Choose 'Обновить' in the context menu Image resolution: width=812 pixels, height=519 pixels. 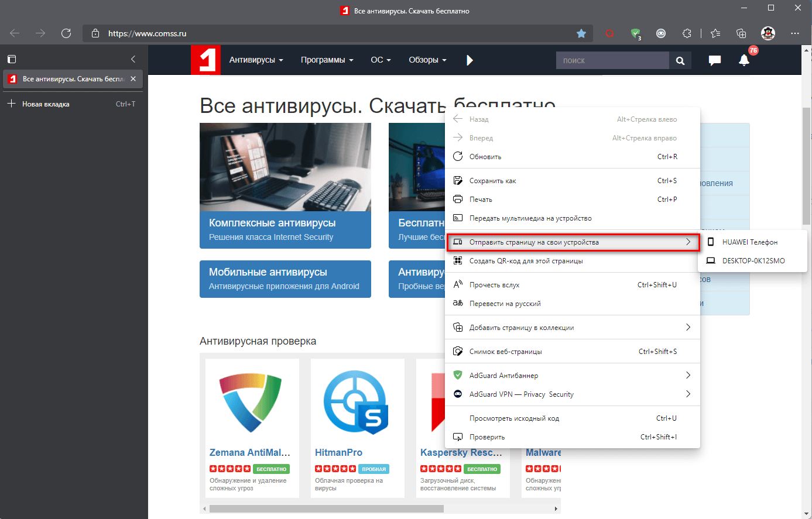573,157
